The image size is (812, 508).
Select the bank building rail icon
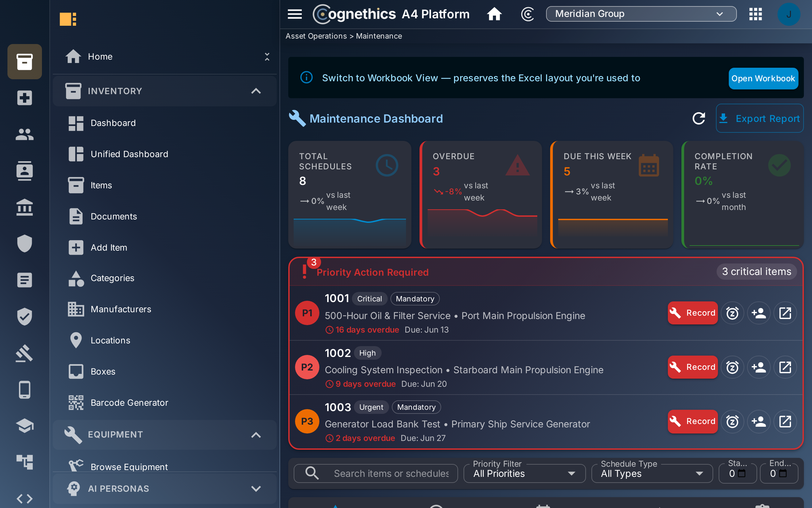tap(25, 207)
